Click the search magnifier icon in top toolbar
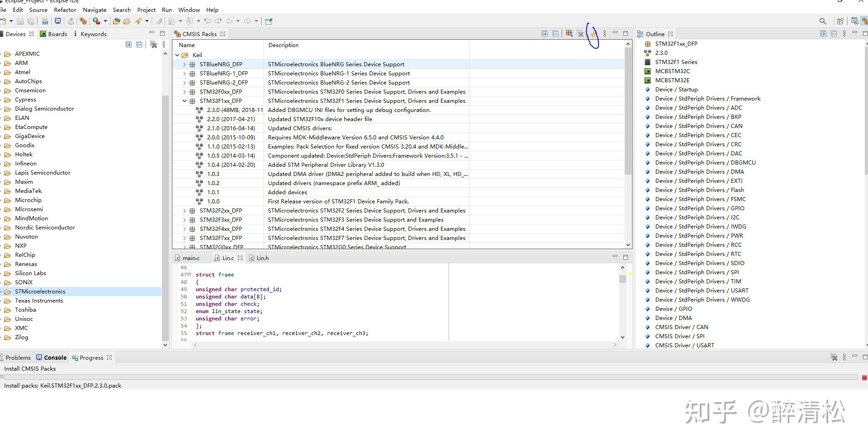This screenshot has width=868, height=447. 823,21
